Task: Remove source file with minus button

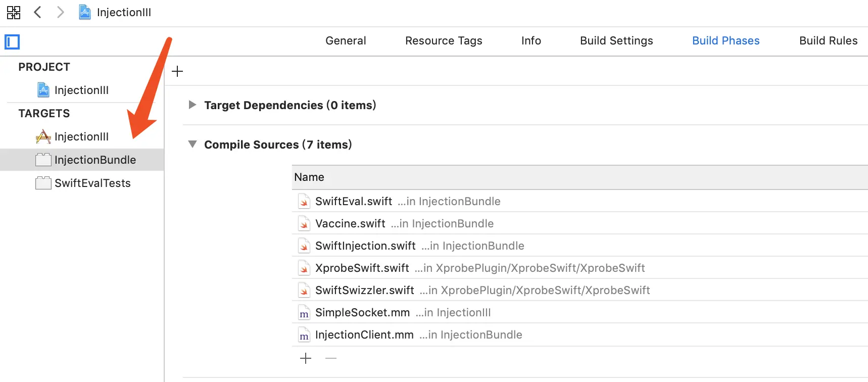Action: (331, 359)
